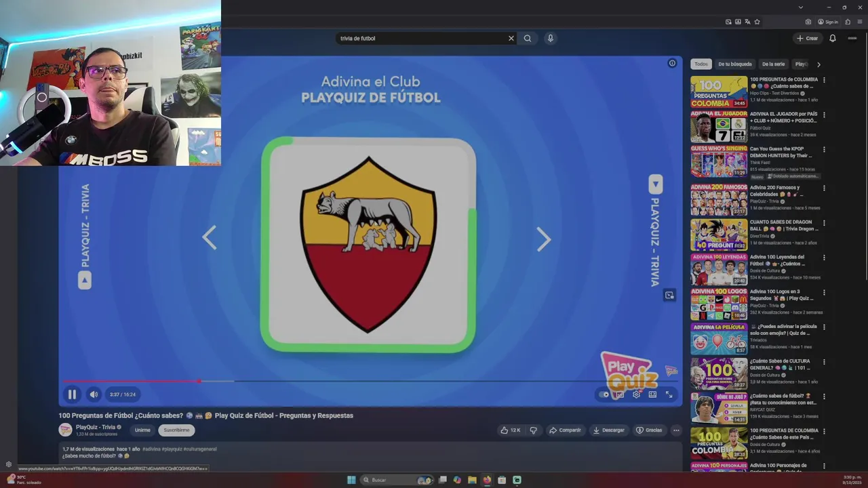The image size is (868, 488).
Task: Open the Crear button
Action: click(807, 39)
